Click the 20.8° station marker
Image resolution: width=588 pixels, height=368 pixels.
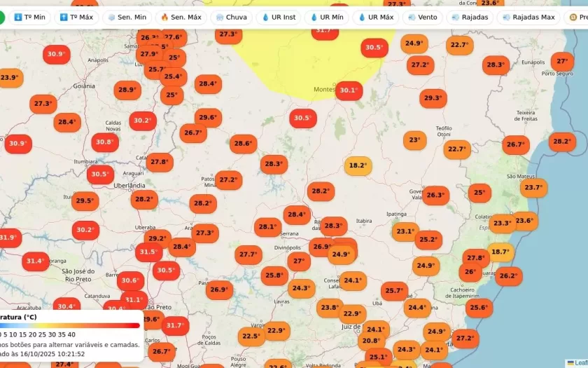tap(370, 341)
